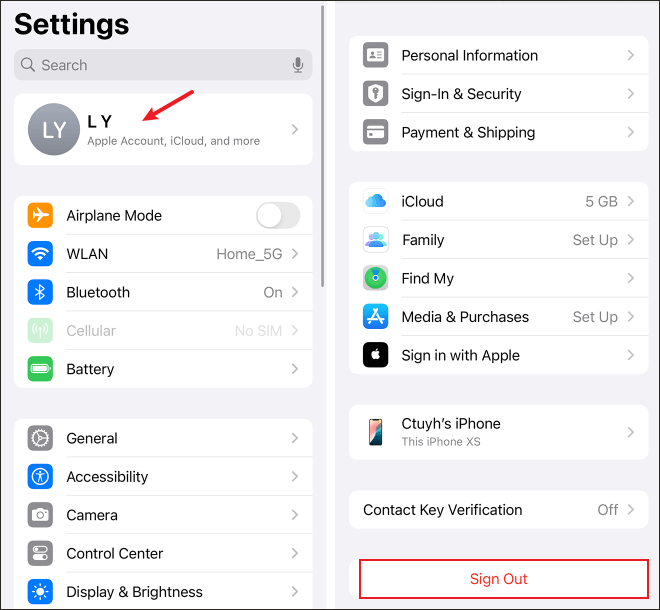Tap the green Battery icon
This screenshot has height=610, width=660.
coord(40,369)
